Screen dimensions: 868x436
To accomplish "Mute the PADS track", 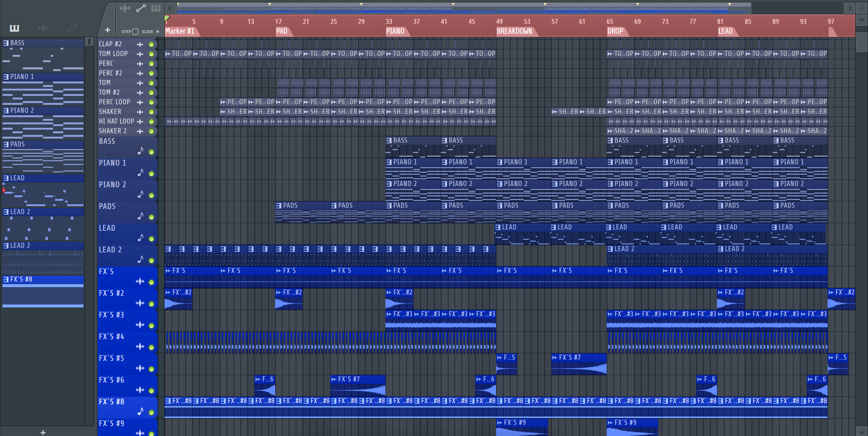I will coord(152,217).
